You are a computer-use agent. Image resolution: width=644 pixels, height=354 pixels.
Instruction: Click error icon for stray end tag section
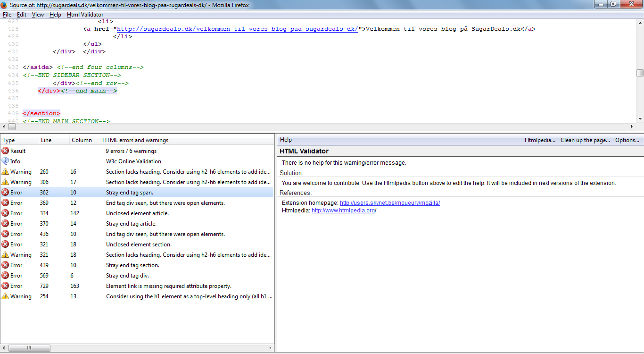click(5, 265)
